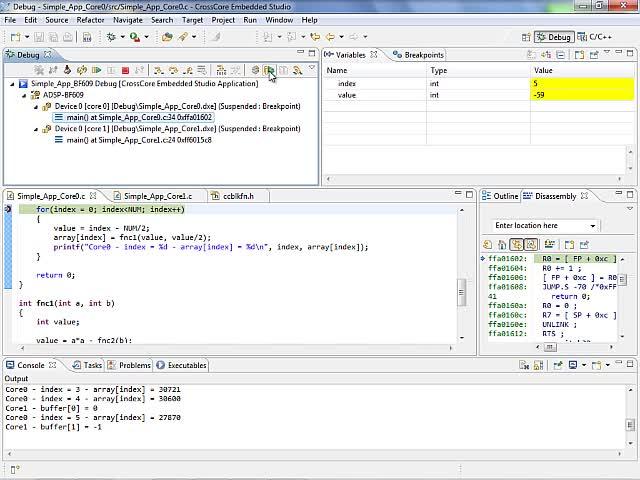Screen dimensions: 640x480
Task: Toggle Show Logical Structure icon in Variables
Action: point(546,55)
